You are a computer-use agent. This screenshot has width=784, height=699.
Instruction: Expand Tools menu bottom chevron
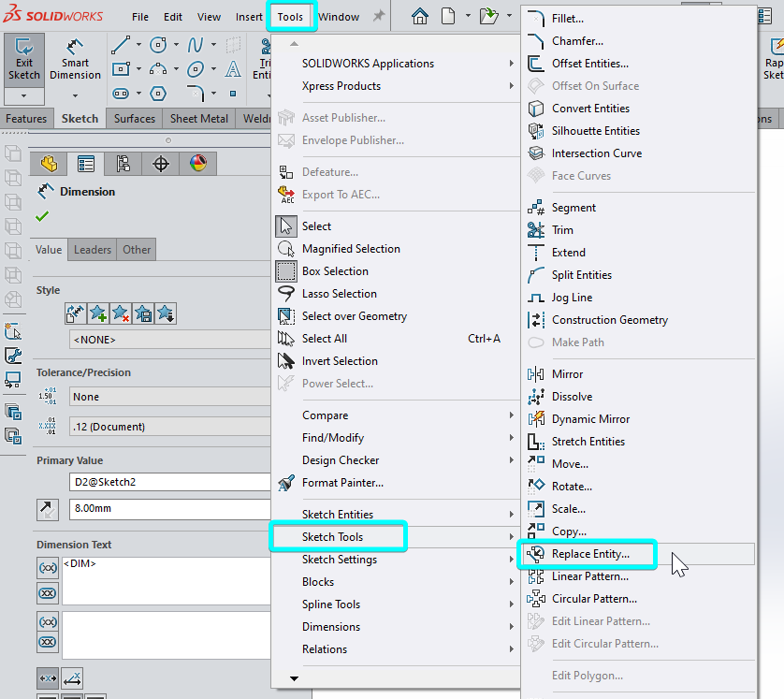(x=294, y=678)
